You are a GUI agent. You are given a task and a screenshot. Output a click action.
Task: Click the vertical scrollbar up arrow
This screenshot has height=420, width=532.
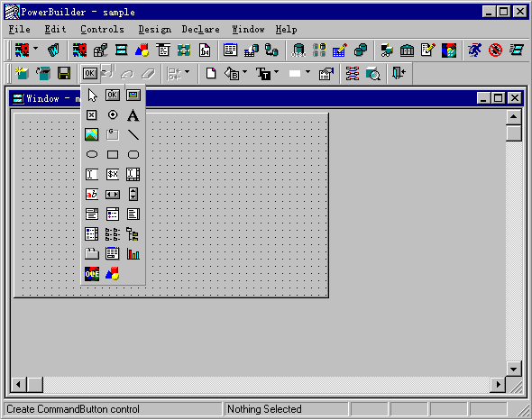tap(514, 117)
